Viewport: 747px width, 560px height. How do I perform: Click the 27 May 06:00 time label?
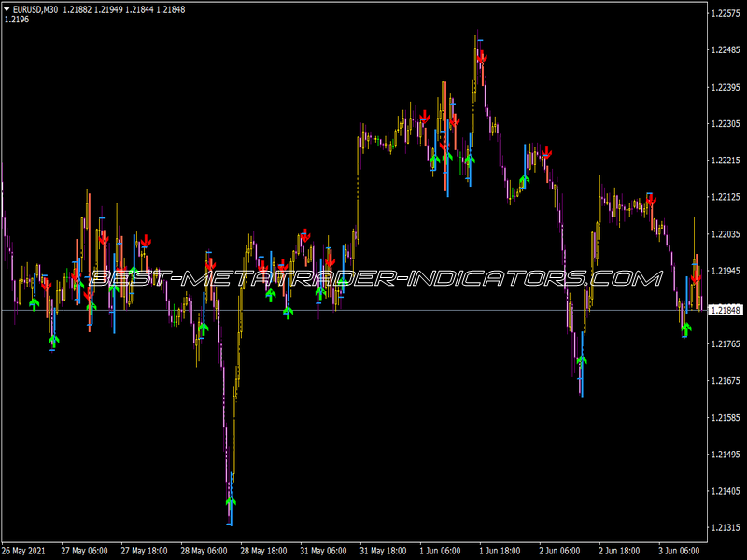[x=84, y=551]
